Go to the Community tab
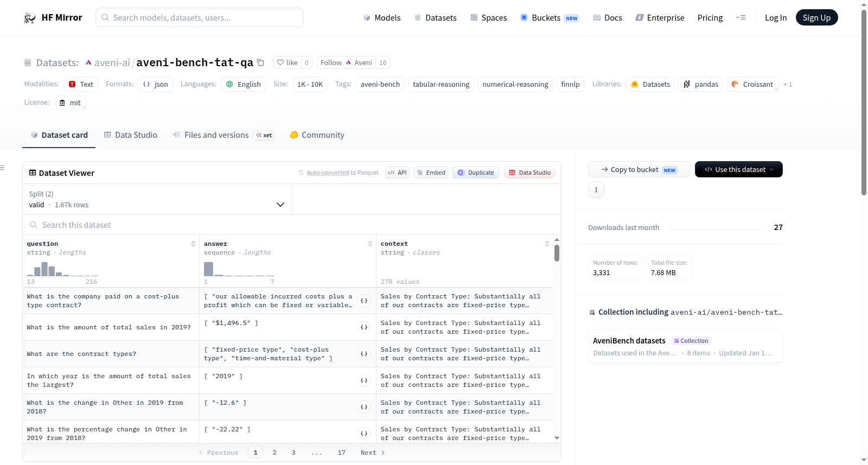 pyautogui.click(x=317, y=135)
